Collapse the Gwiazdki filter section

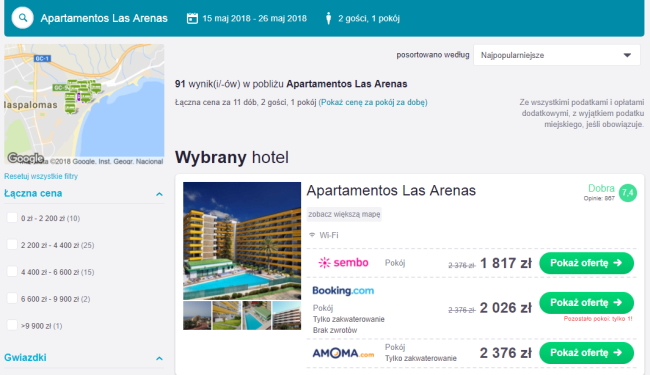coord(159,358)
